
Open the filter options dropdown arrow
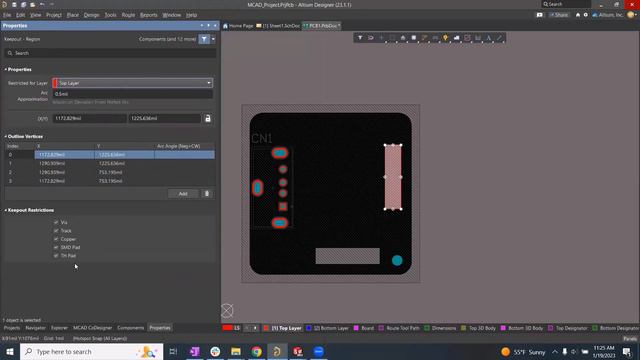[x=213, y=39]
